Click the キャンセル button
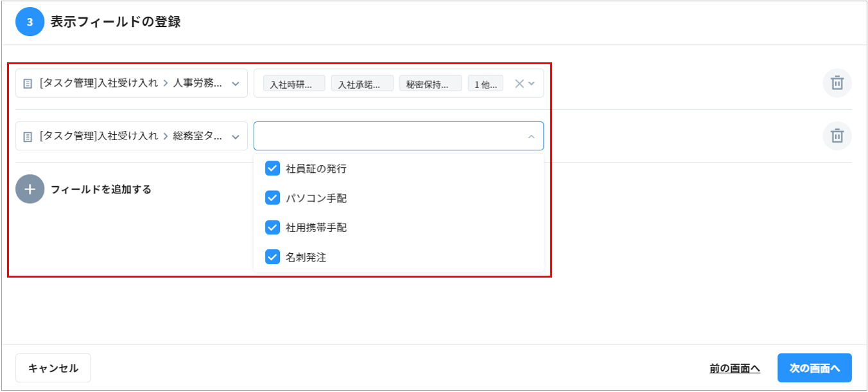The image size is (868, 392). coord(53,368)
